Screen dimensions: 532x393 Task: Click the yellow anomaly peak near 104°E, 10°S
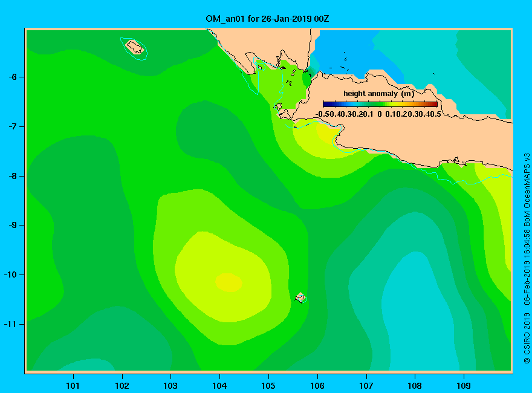[229, 282]
